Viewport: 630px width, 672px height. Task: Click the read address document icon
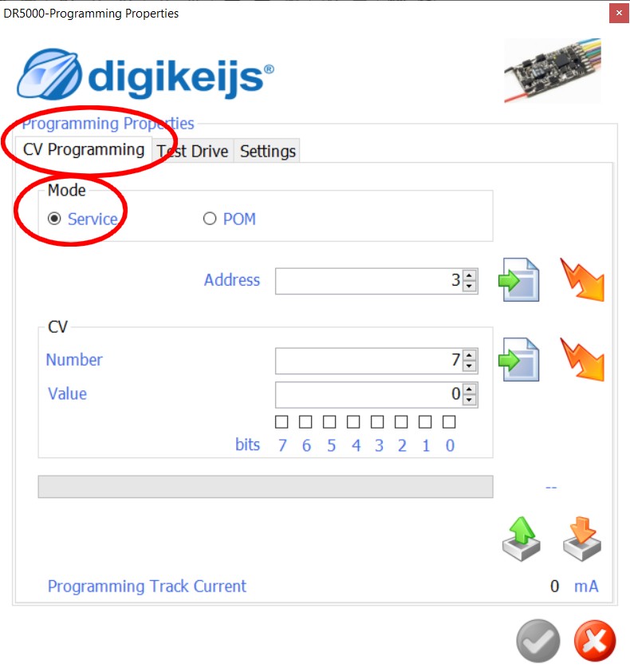[519, 280]
